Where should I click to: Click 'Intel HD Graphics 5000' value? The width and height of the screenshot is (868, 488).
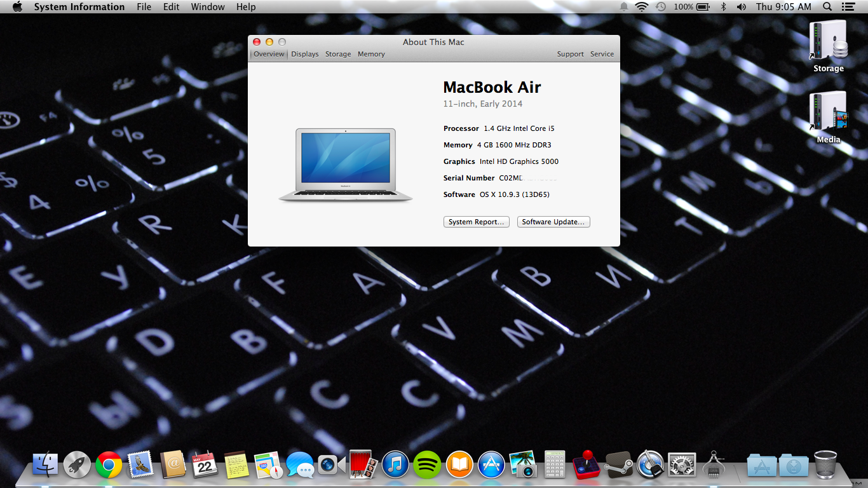tap(519, 161)
